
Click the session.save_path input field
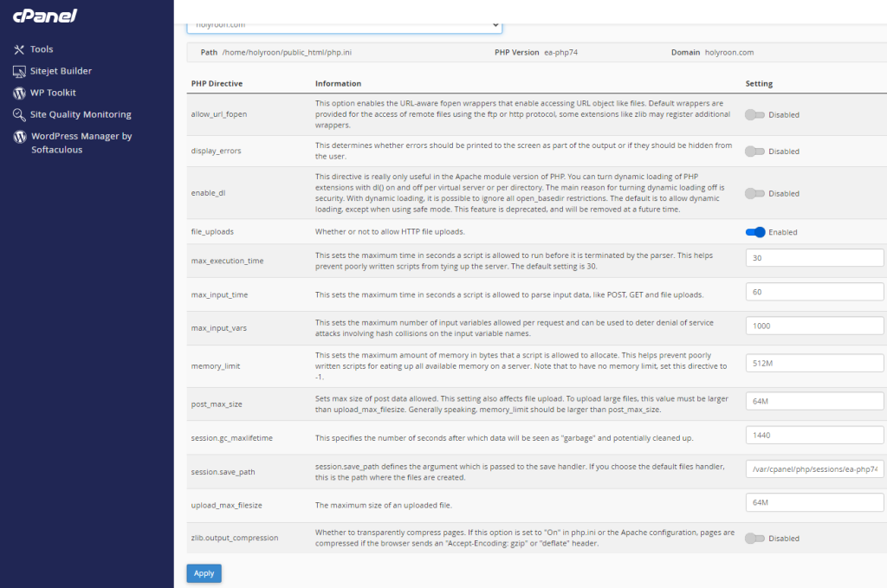(814, 469)
